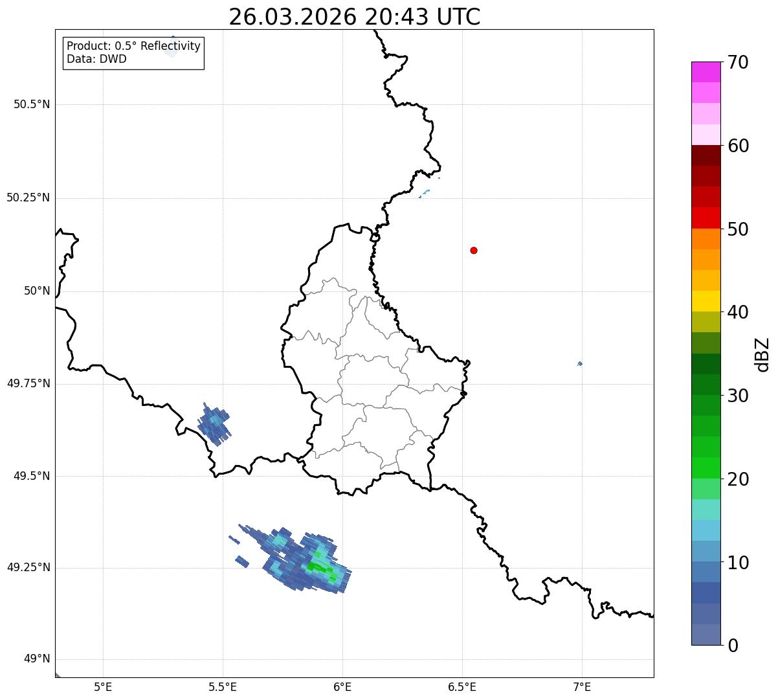This screenshot has height=700, width=778.
Task: Click the 49°N latitude tick label
Action: coord(37,659)
